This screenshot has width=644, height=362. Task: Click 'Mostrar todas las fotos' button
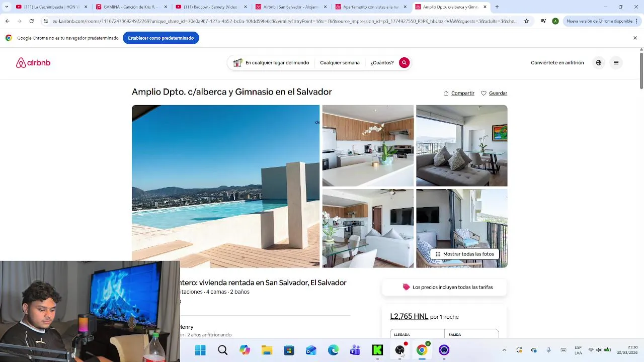pyautogui.click(x=464, y=254)
